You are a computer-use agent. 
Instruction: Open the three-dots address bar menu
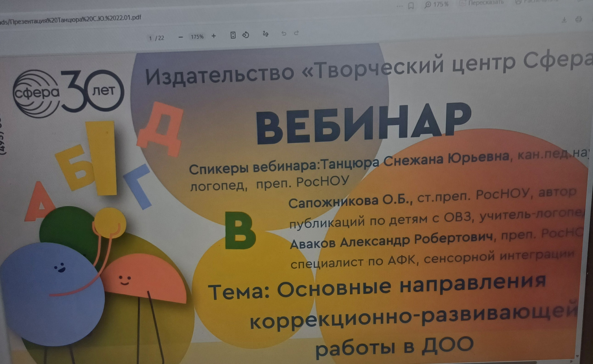pyautogui.click(x=400, y=6)
